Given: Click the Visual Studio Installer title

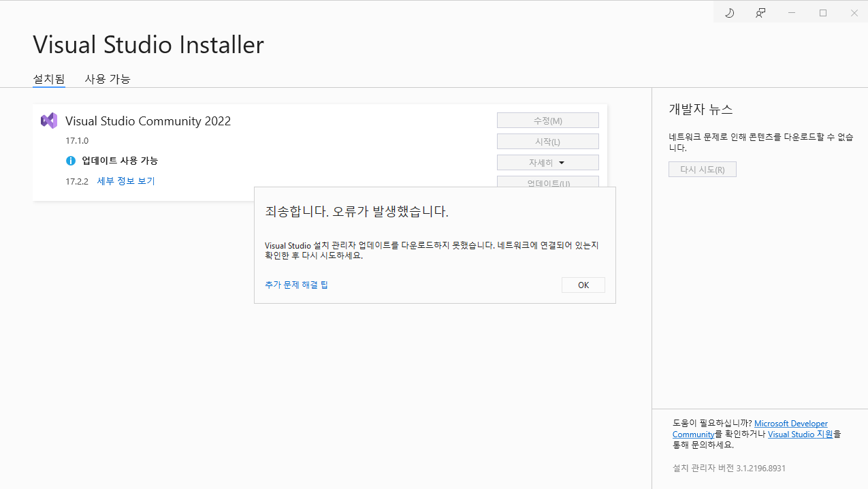Looking at the screenshot, I should coord(148,45).
